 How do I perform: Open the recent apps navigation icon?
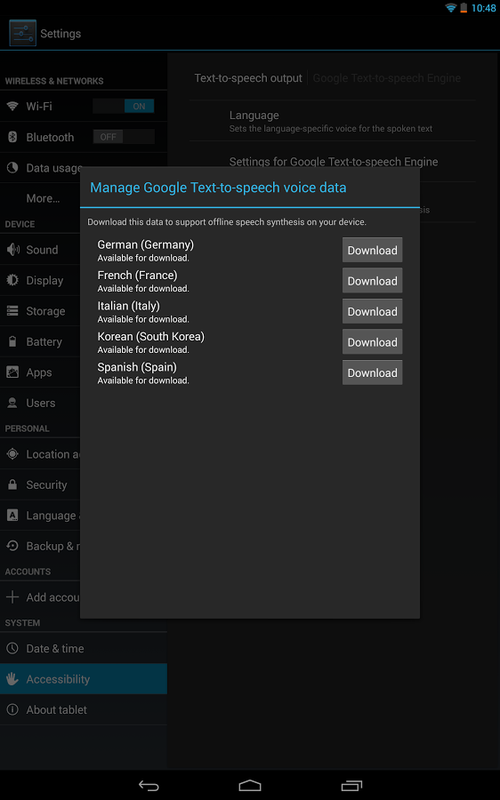[x=352, y=785]
